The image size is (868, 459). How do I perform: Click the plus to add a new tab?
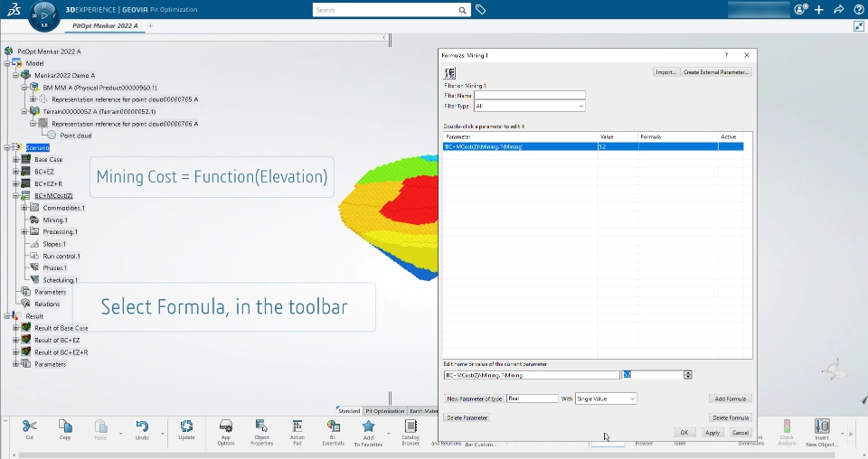(151, 25)
